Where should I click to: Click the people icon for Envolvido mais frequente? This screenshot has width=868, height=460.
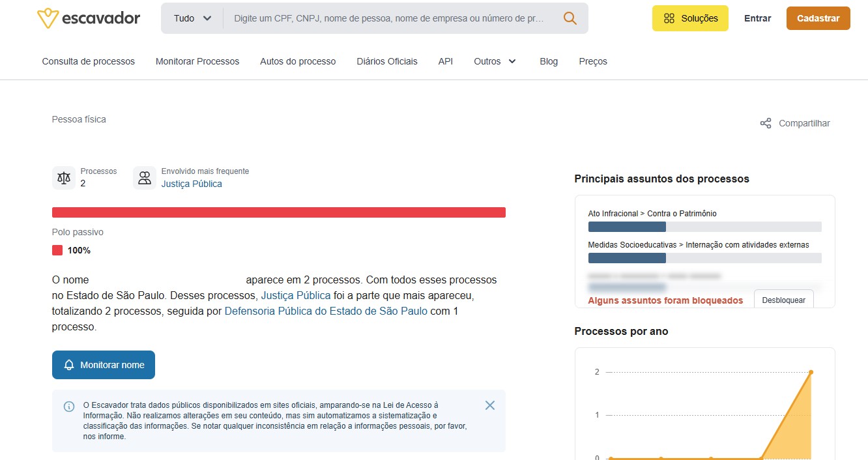[x=145, y=178]
